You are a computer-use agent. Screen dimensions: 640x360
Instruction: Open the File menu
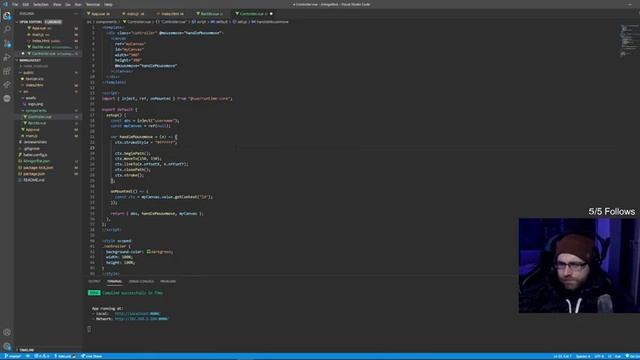(15, 4)
